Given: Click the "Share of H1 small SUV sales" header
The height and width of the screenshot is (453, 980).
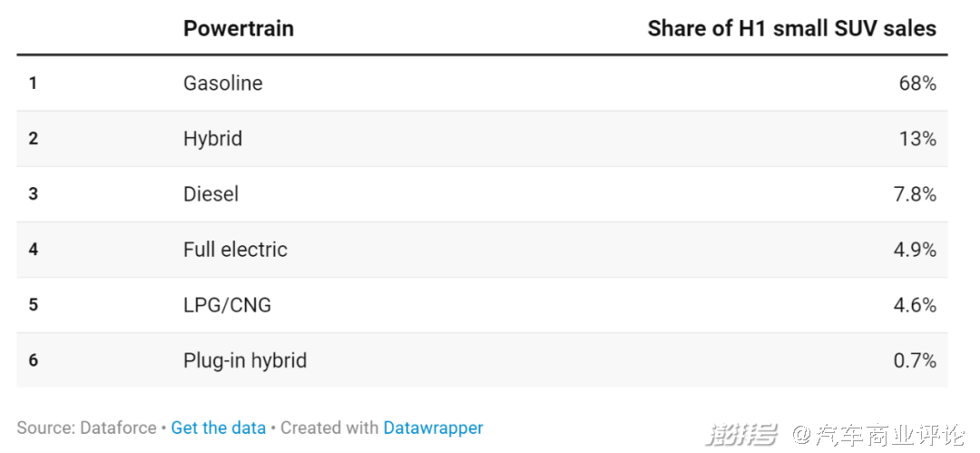Looking at the screenshot, I should click(791, 28).
